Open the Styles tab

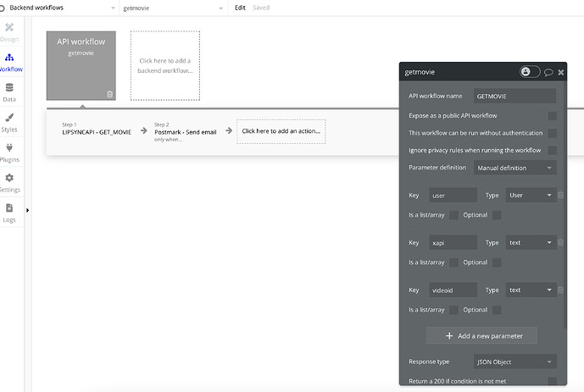click(9, 123)
